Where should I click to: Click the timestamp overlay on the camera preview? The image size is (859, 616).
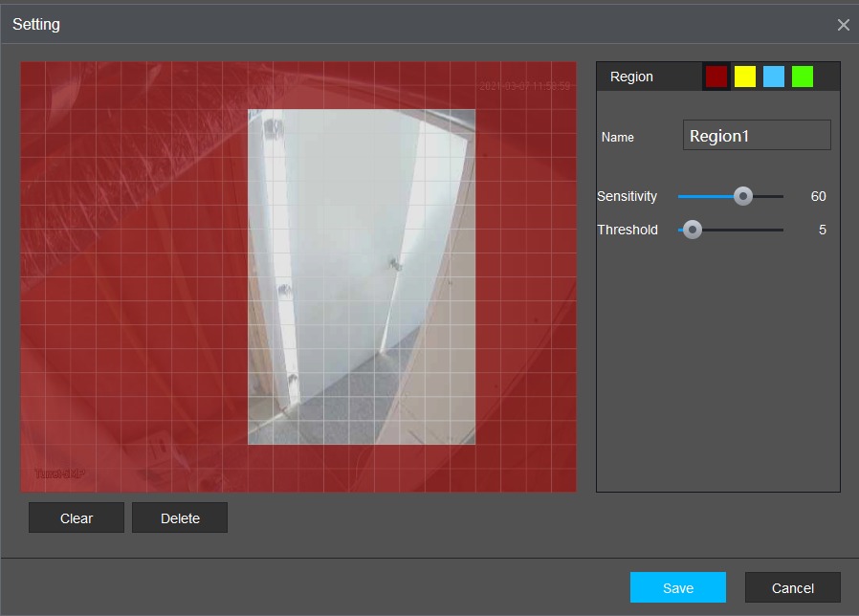tap(524, 86)
